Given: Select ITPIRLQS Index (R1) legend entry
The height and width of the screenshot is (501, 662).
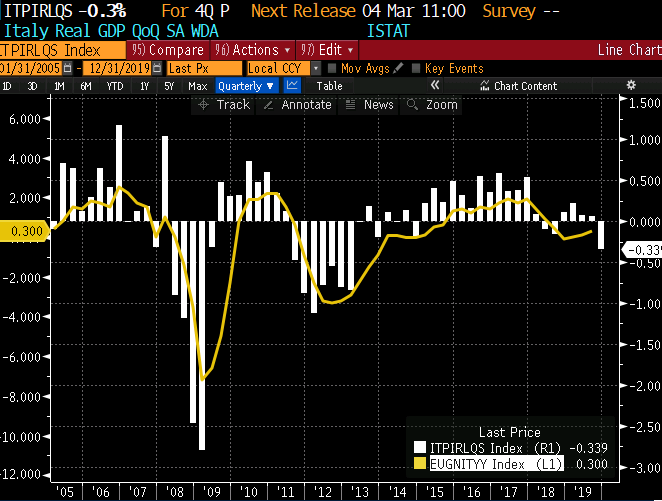Looking at the screenshot, I should tap(496, 448).
